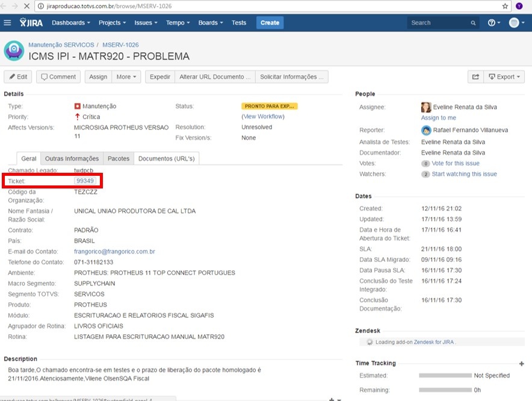Open Tests in the navigation bar
Viewport: 532px width, 401px height.
pos(239,23)
